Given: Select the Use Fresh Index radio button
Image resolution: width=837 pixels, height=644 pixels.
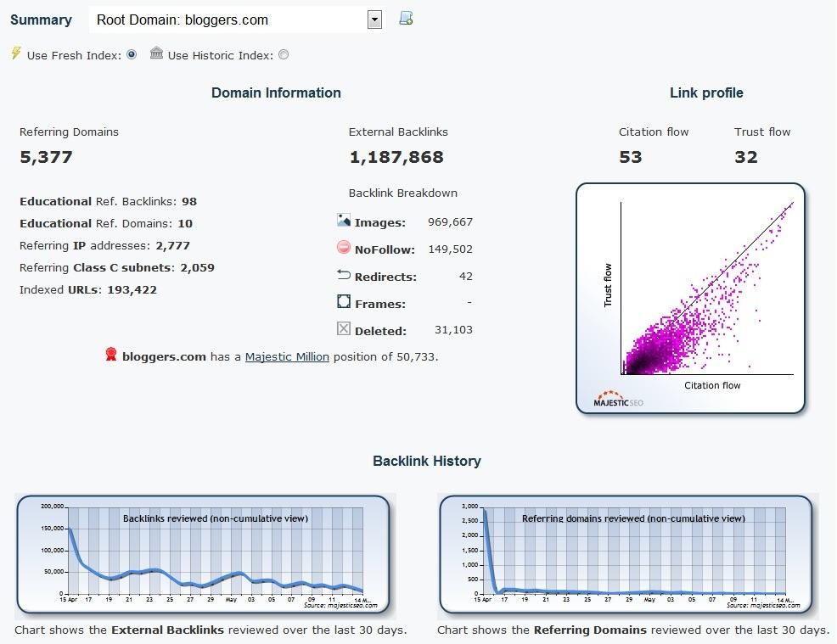Looking at the screenshot, I should click(x=132, y=54).
